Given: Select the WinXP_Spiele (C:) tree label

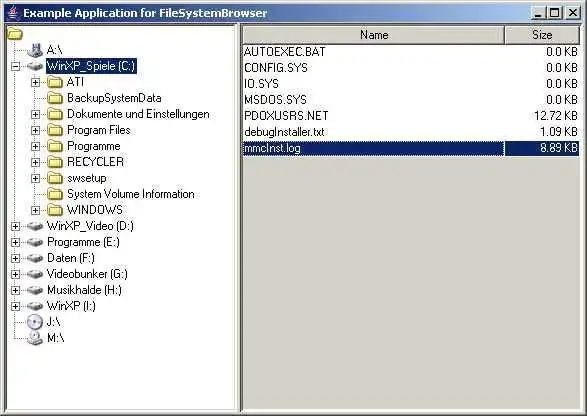Looking at the screenshot, I should [91, 66].
